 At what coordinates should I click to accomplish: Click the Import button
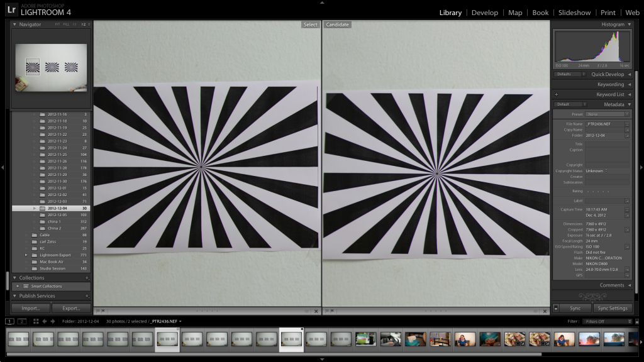coord(31,309)
